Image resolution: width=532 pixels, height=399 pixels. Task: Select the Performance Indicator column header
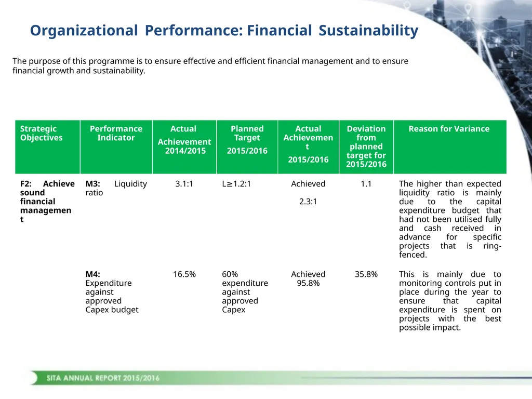(116, 147)
